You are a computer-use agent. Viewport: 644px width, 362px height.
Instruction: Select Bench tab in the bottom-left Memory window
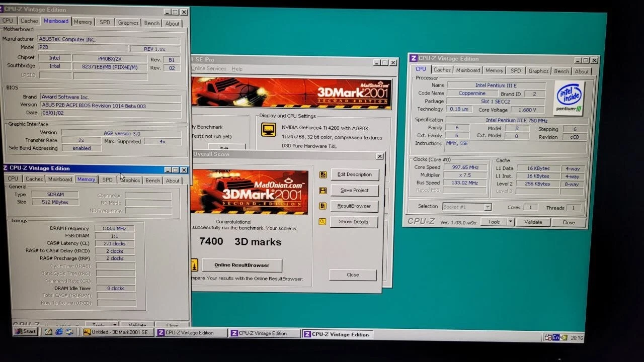(153, 180)
